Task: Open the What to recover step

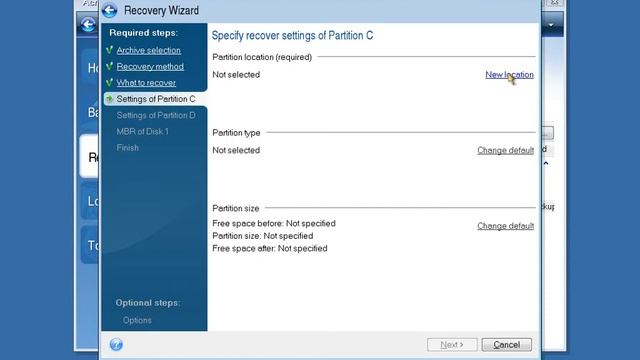Action: tap(146, 83)
